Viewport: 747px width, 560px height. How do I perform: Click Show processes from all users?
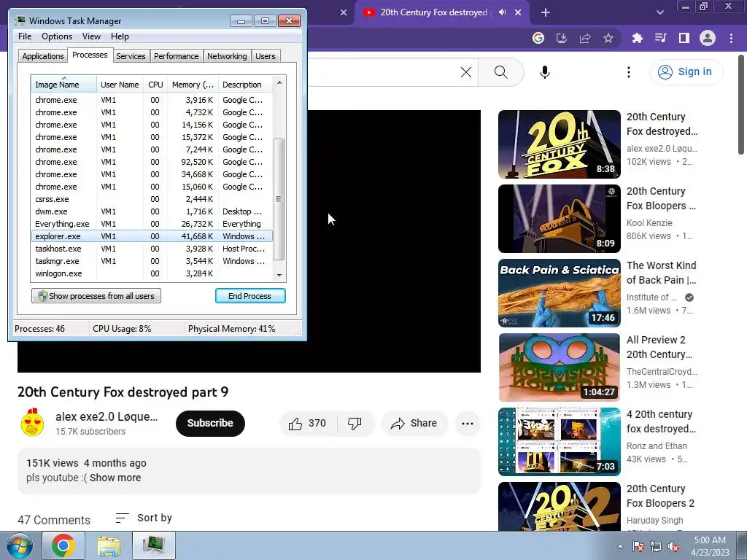pos(96,296)
